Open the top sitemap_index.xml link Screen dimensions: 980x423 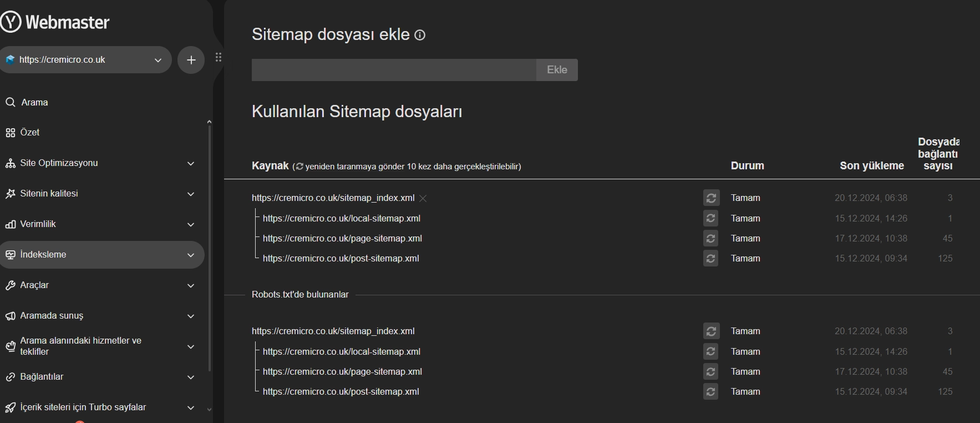click(333, 198)
